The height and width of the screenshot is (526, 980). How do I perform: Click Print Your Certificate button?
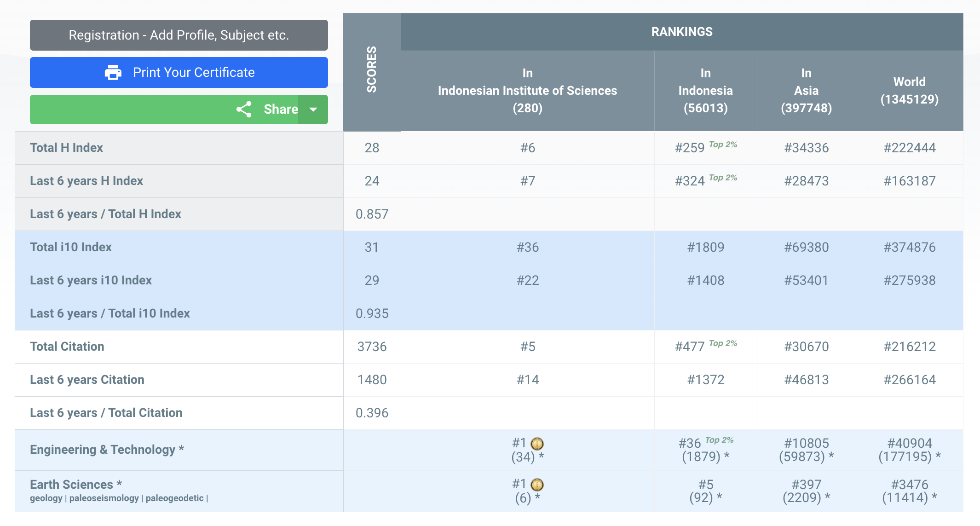tap(179, 72)
